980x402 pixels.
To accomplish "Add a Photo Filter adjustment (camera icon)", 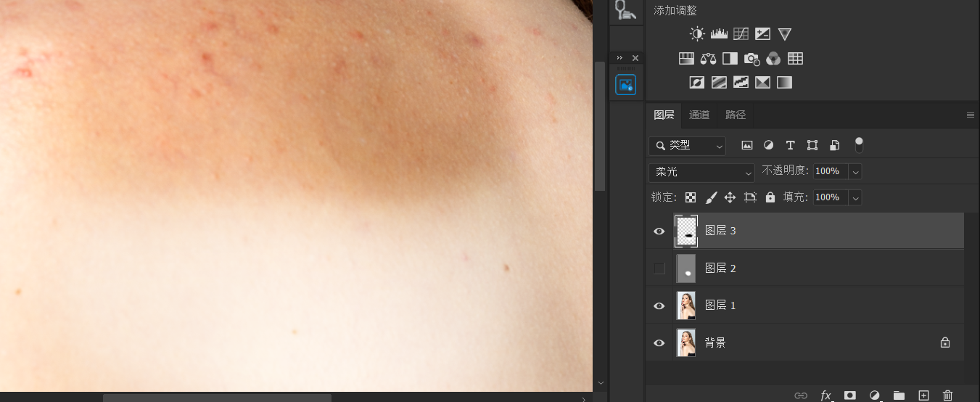I will pos(752,59).
